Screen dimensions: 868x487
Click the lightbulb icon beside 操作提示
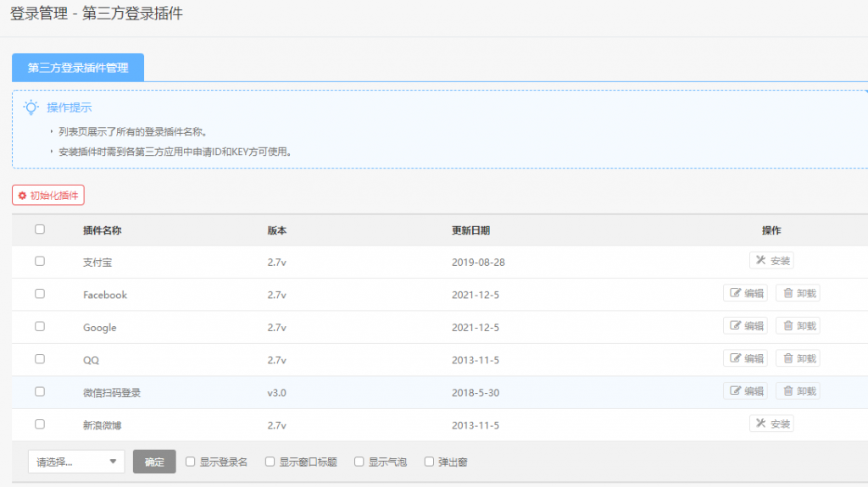point(31,108)
